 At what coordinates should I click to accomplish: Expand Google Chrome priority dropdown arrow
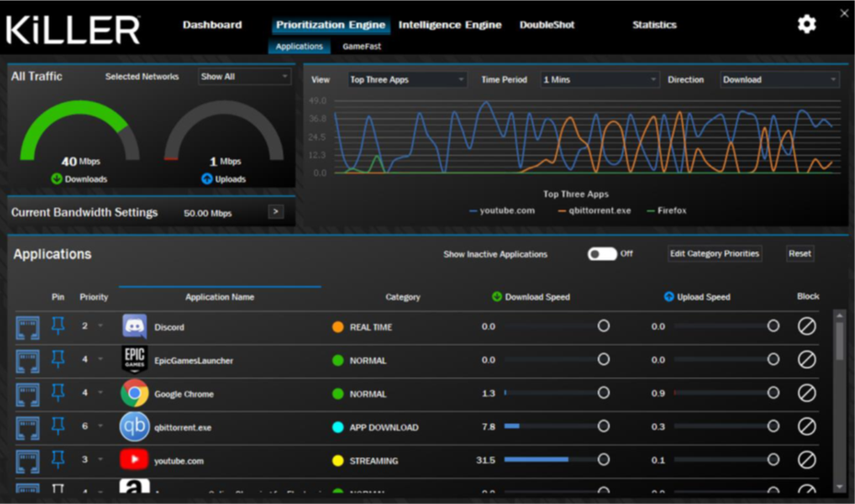click(x=100, y=393)
